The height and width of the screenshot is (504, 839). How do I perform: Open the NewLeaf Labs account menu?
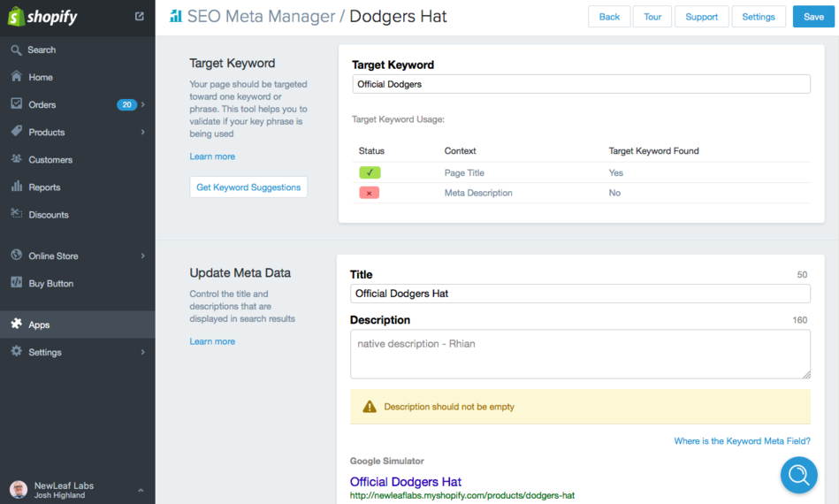point(77,490)
